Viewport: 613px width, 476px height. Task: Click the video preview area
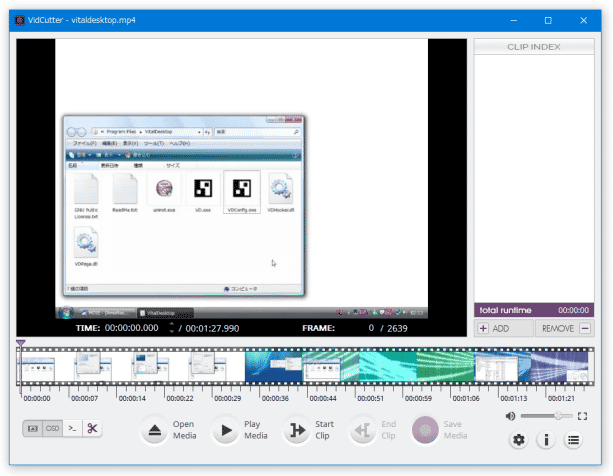[x=242, y=179]
